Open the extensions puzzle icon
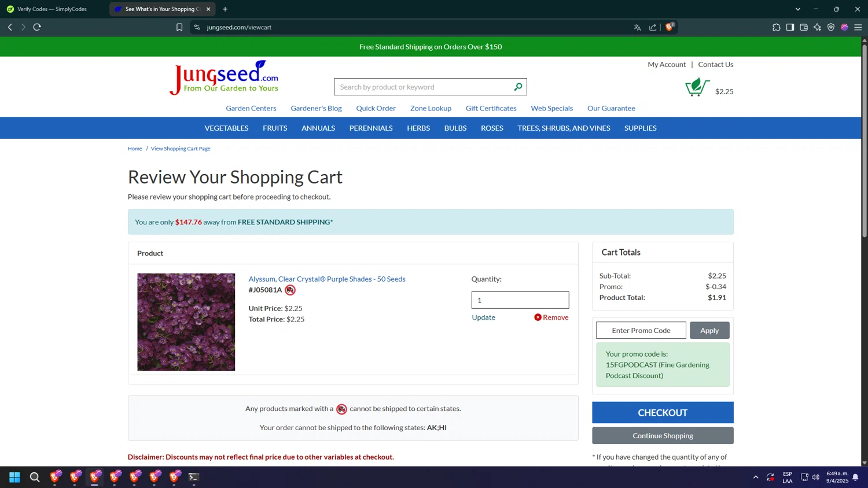The image size is (868, 488). (777, 27)
